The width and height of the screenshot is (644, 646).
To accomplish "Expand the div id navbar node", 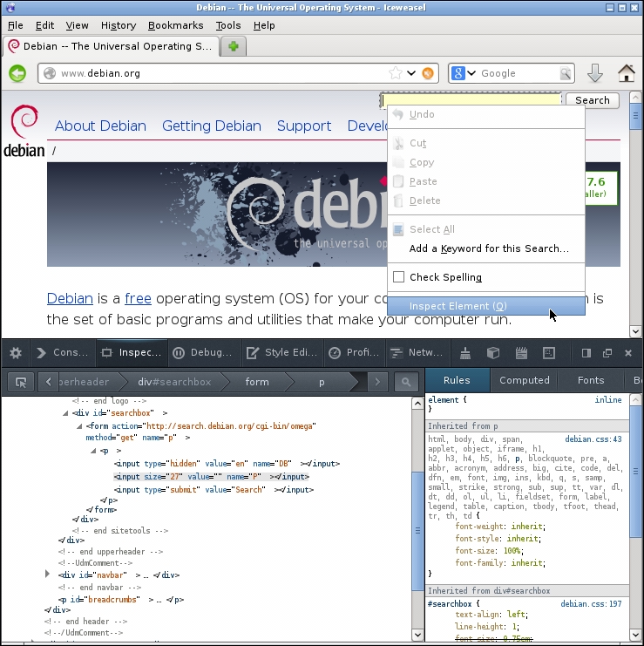I will pyautogui.click(x=47, y=574).
